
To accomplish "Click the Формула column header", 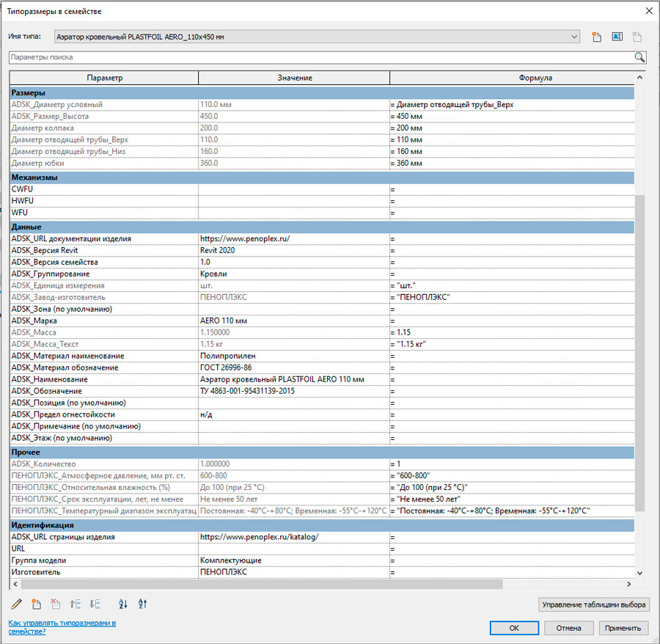I will pyautogui.click(x=513, y=78).
